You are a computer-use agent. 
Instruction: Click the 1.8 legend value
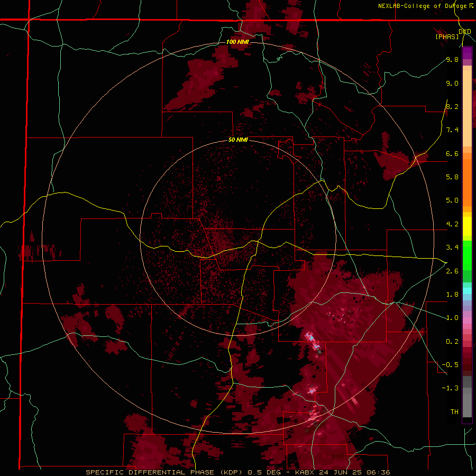(452, 295)
